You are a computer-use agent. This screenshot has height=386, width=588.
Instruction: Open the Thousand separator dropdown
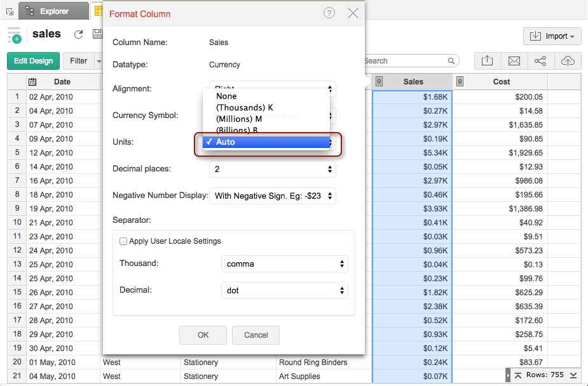(284, 263)
